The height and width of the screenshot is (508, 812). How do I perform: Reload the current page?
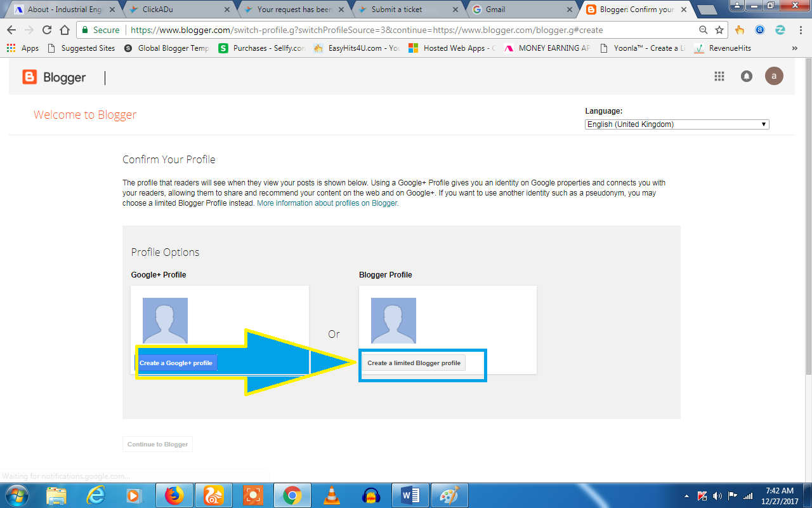click(47, 30)
